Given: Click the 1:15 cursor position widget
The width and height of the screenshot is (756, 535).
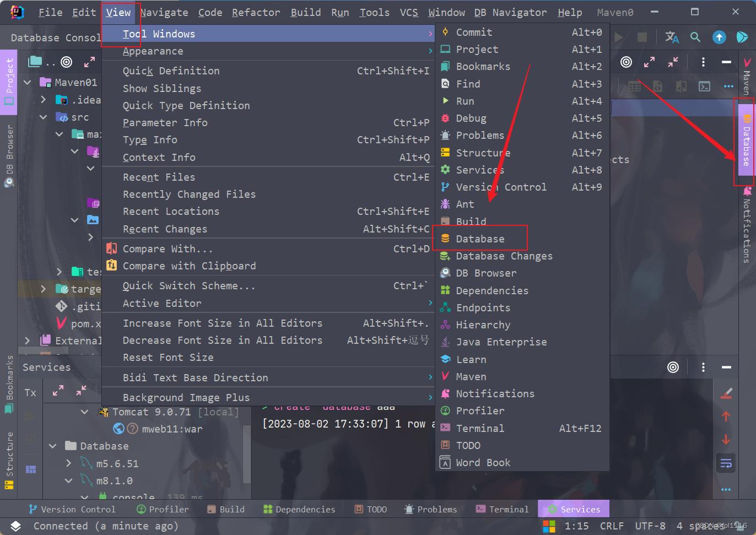Looking at the screenshot, I should [x=576, y=526].
